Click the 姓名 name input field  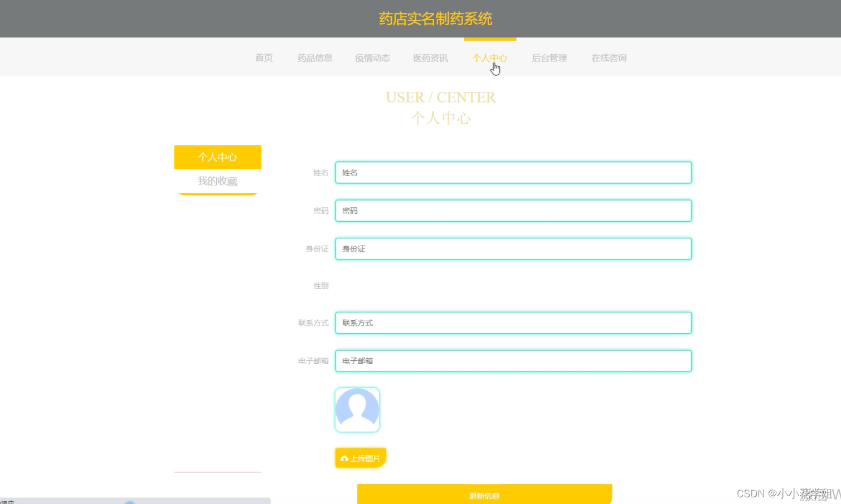coord(513,173)
